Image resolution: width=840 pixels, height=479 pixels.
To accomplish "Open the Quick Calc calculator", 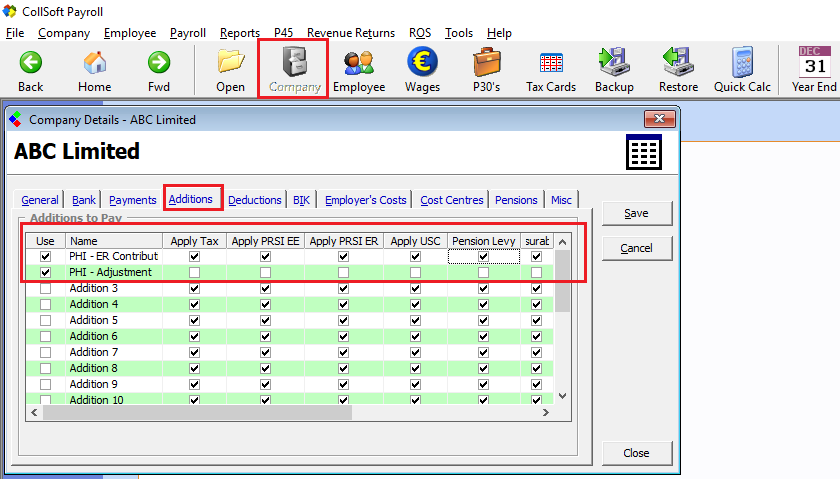I will coord(742,63).
